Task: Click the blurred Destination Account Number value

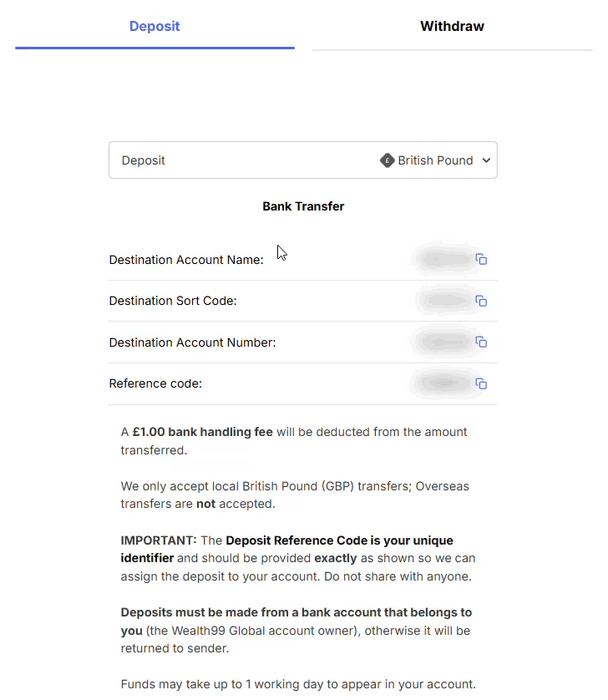Action: [443, 342]
